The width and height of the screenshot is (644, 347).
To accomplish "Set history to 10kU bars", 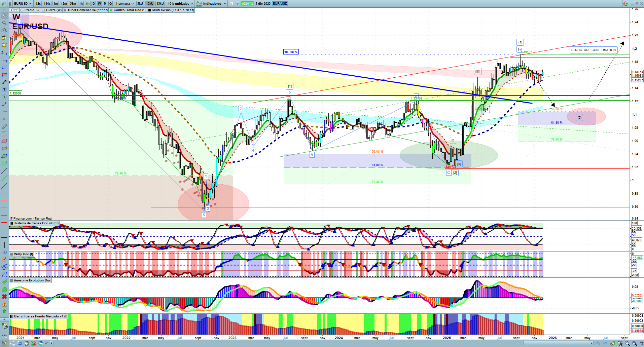I will [150, 4].
